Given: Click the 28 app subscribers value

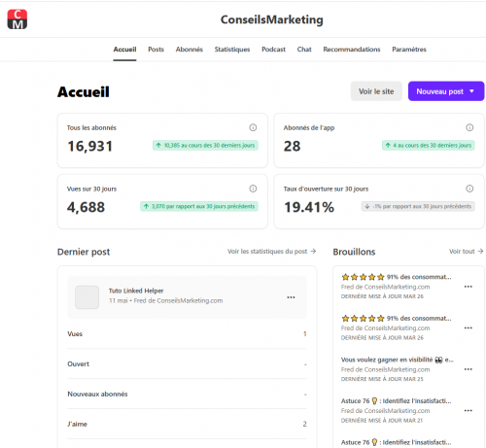Looking at the screenshot, I should [292, 146].
